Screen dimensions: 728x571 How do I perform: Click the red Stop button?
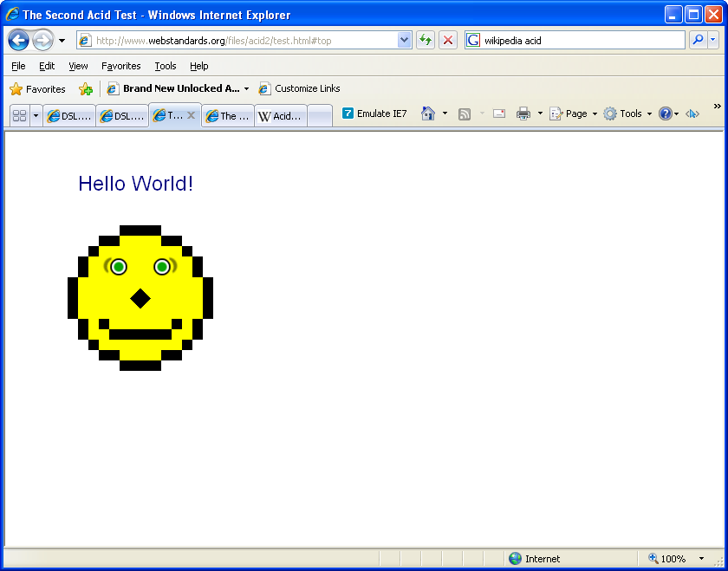coord(447,41)
